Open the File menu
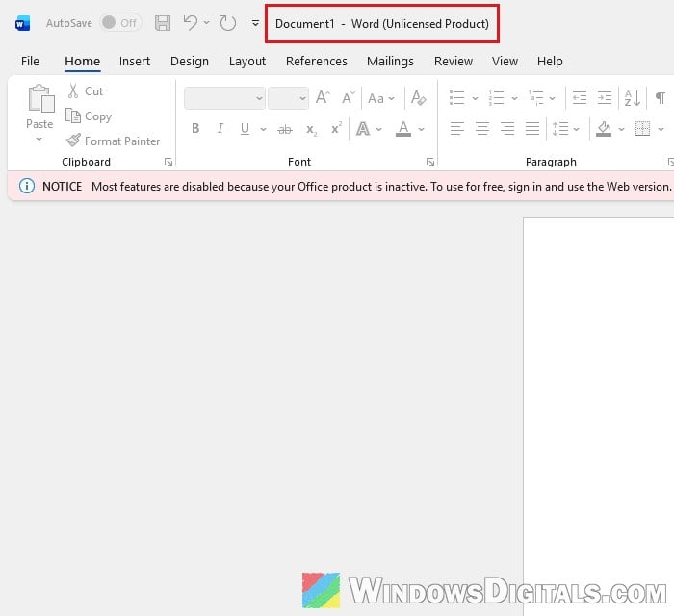Image resolution: width=674 pixels, height=616 pixels. [x=30, y=62]
